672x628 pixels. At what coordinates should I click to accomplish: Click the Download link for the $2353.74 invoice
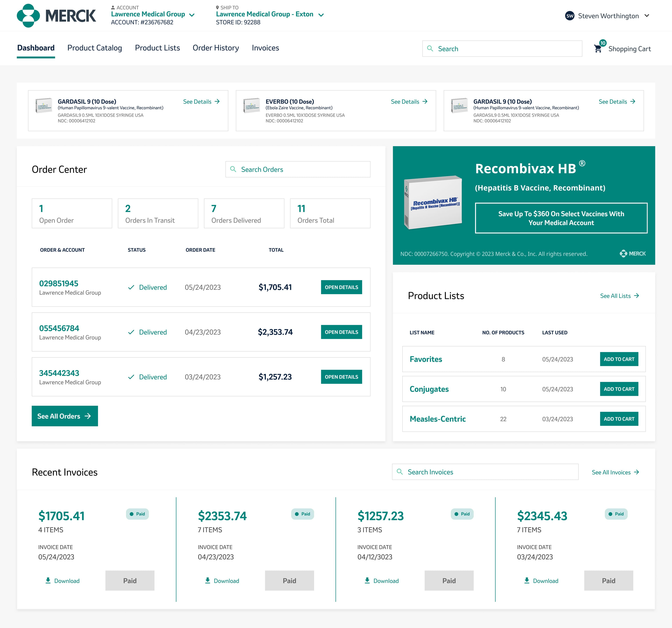(x=222, y=581)
